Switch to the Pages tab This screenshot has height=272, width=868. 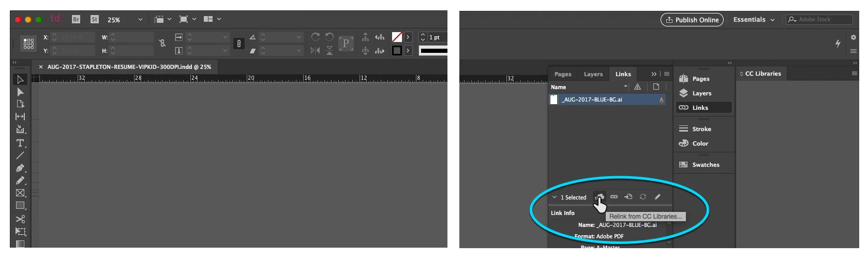tap(563, 74)
